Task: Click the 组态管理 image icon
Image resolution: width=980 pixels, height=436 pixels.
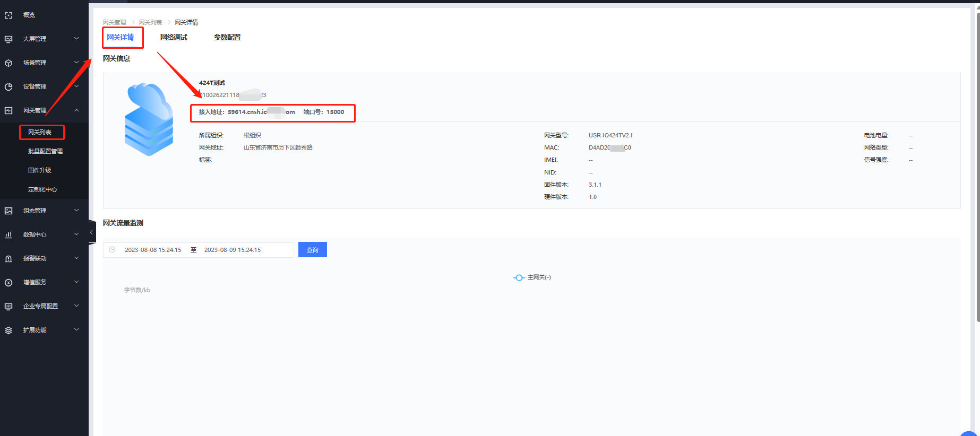Action: click(x=8, y=211)
